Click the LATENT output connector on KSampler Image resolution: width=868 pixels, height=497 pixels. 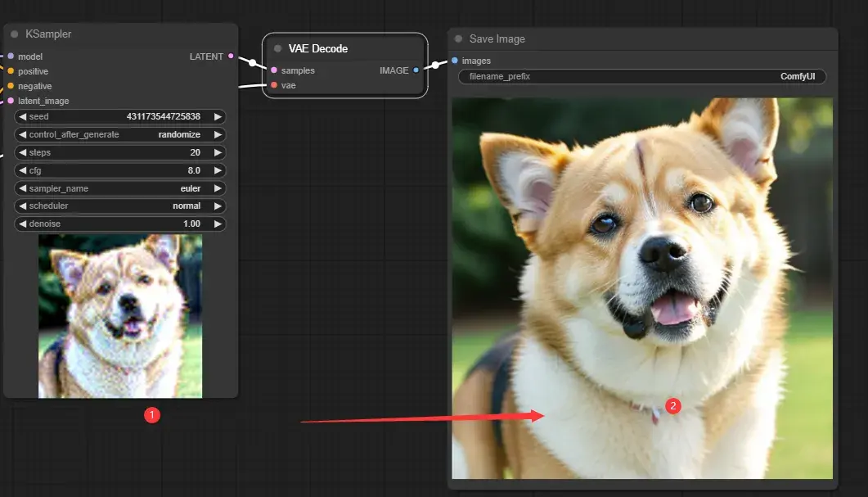tap(232, 56)
